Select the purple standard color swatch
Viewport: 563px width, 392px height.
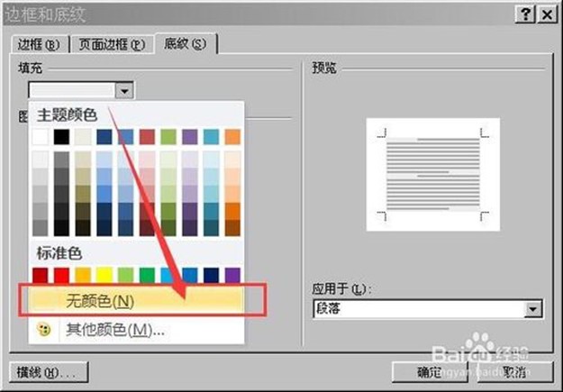pyautogui.click(x=232, y=274)
